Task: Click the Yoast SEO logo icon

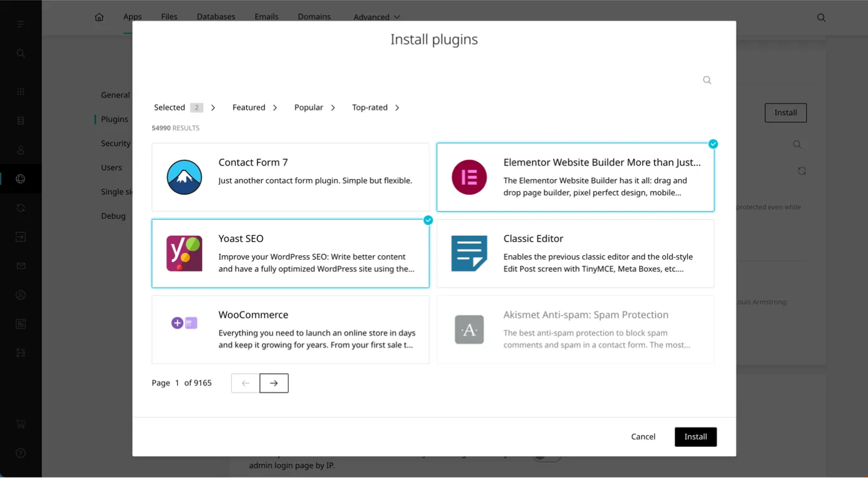Action: (x=184, y=253)
